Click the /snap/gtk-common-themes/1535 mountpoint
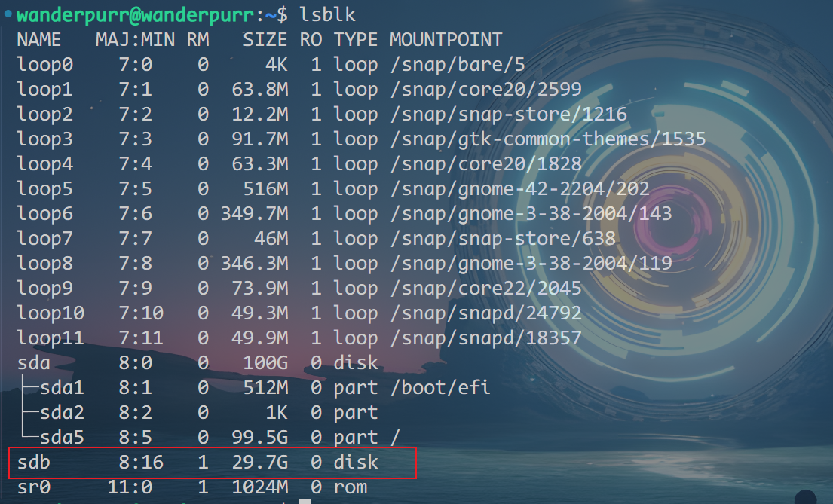 tap(548, 139)
